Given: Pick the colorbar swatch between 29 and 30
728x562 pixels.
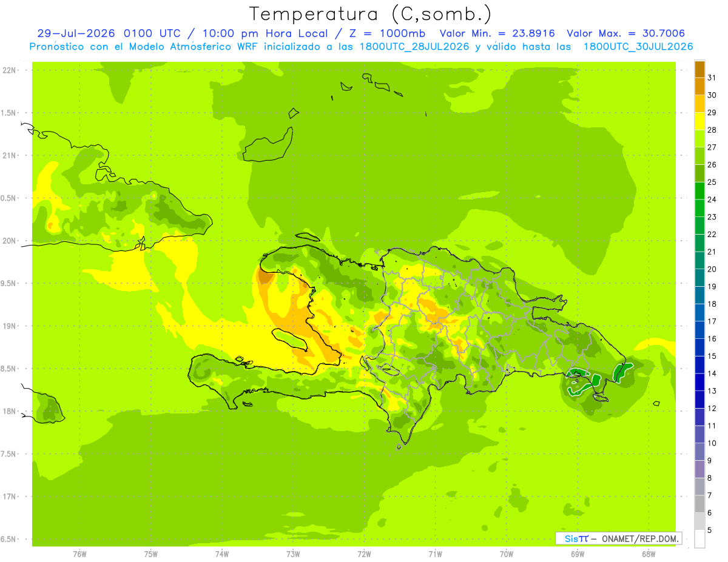Looking at the screenshot, I should pyautogui.click(x=699, y=104).
